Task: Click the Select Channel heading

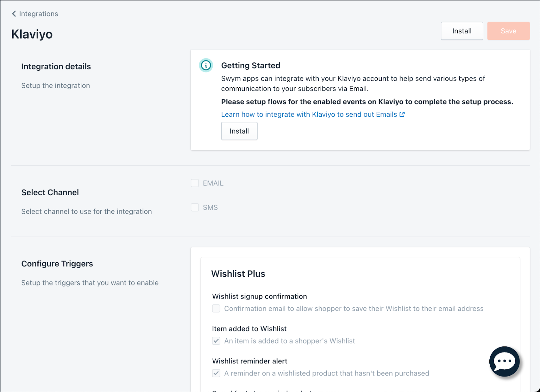Action: click(50, 192)
